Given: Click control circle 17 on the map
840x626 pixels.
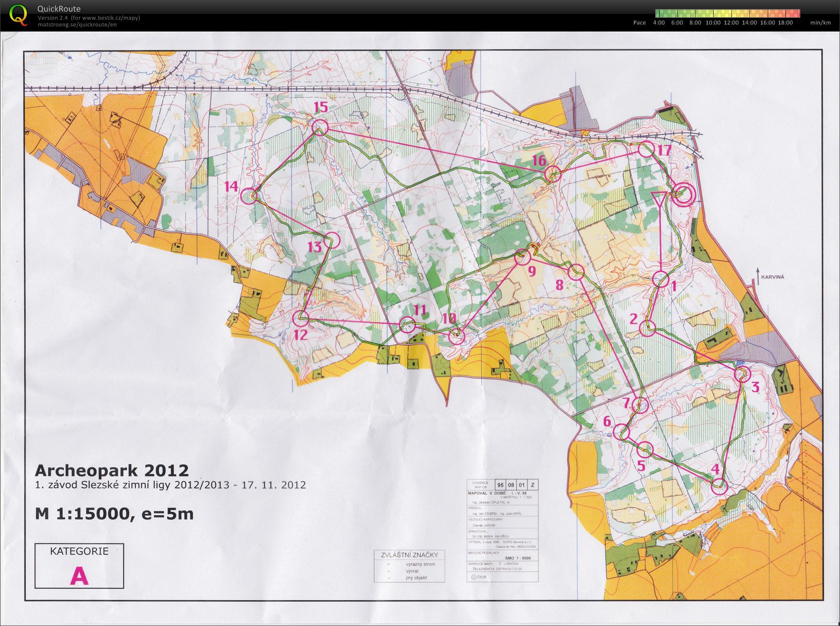Looking at the screenshot, I should [x=646, y=149].
